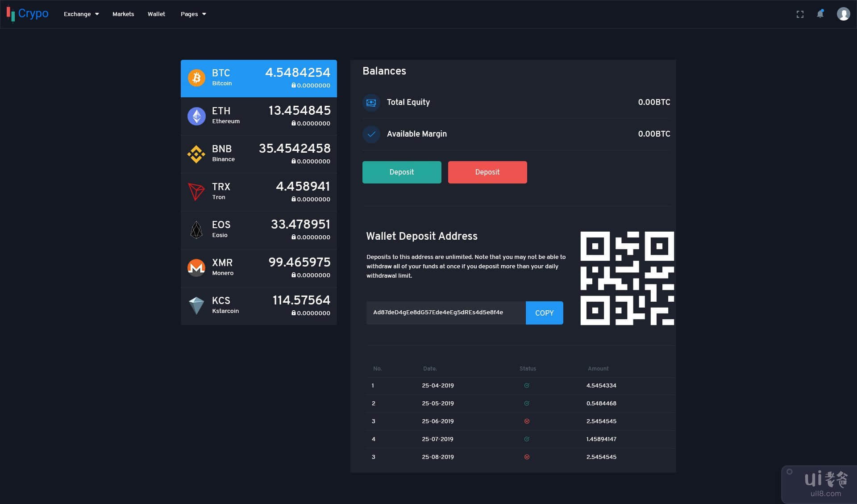
Task: Click the Bitcoin coin icon
Action: pos(196,78)
